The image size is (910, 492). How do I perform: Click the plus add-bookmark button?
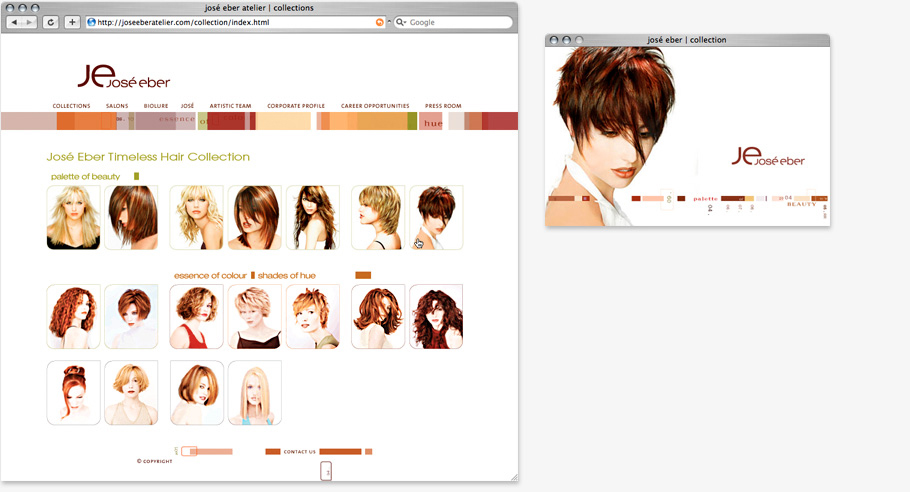click(x=71, y=23)
